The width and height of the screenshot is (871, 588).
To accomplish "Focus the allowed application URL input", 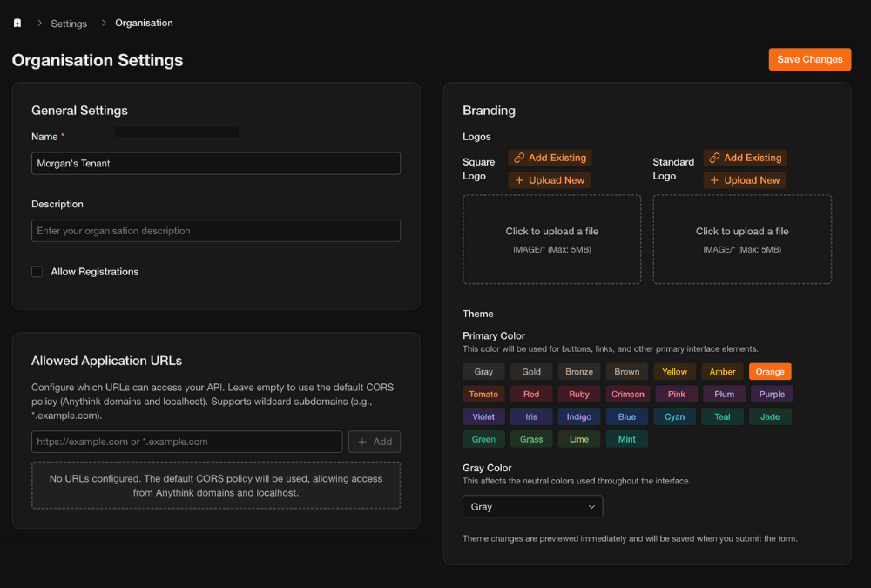I will click(186, 442).
